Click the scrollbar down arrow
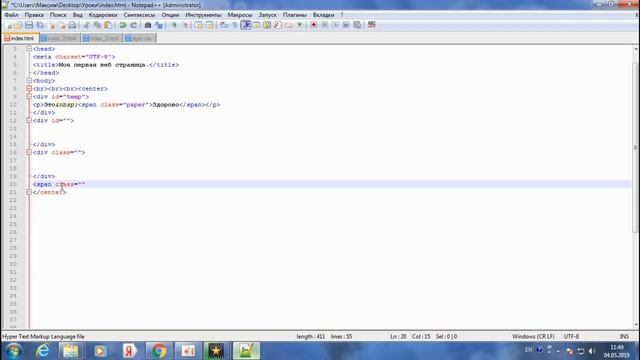 click(x=636, y=325)
